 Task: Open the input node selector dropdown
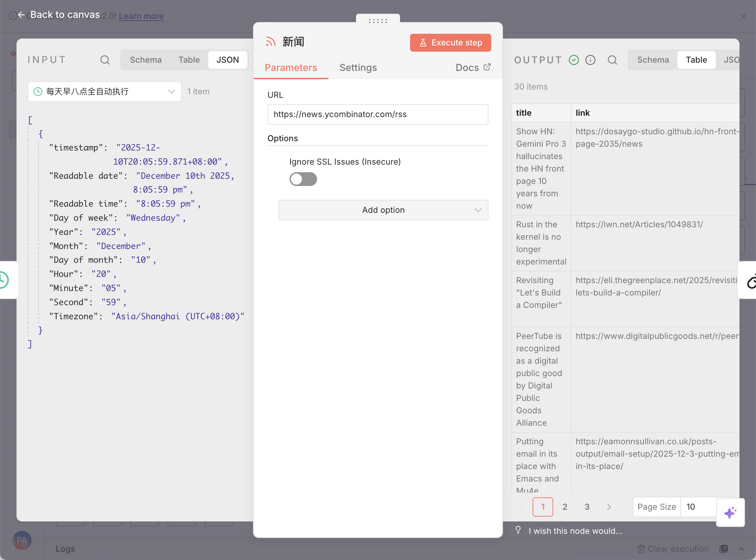pos(104,92)
